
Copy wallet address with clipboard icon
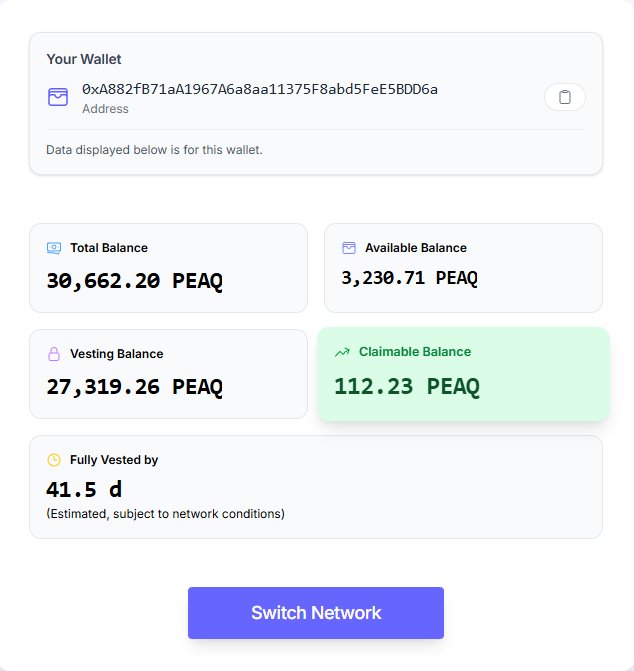pyautogui.click(x=565, y=97)
